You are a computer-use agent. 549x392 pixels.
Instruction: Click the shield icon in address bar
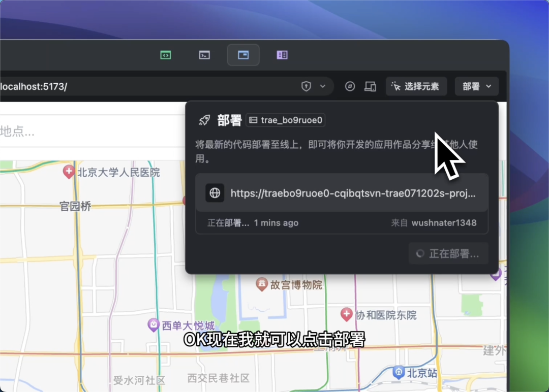coord(306,86)
